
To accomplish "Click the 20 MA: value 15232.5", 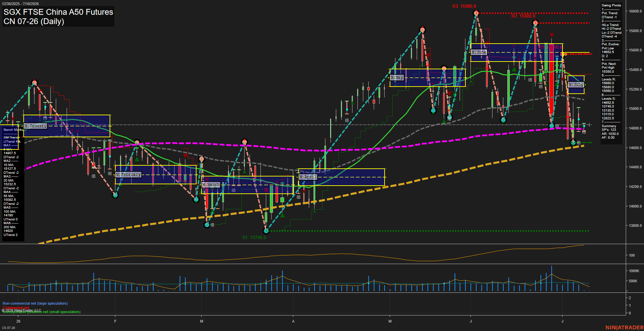I will (9, 184).
